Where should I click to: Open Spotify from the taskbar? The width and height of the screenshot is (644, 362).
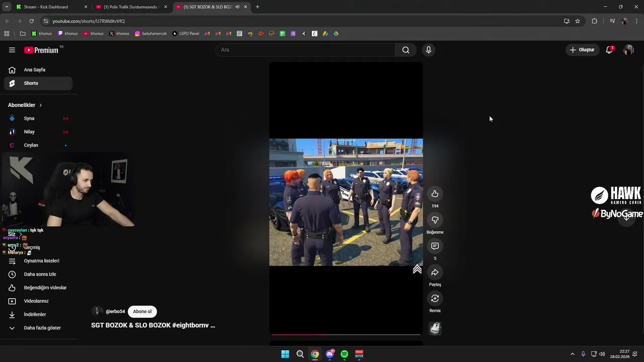pos(344,354)
